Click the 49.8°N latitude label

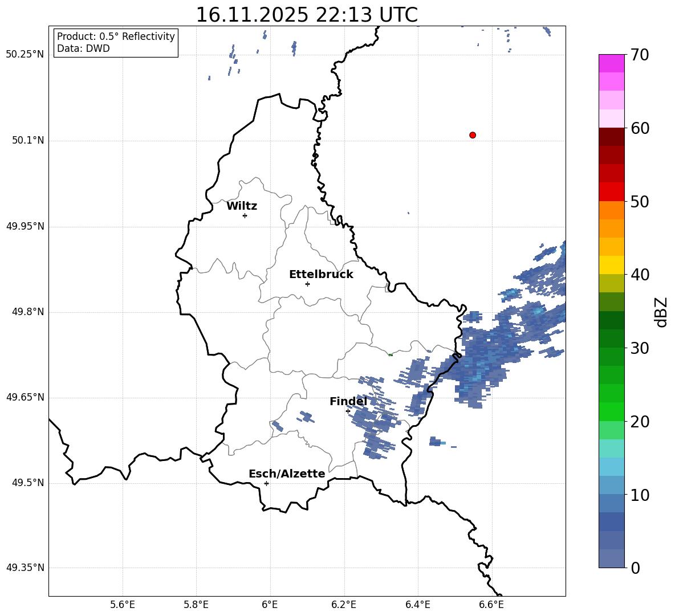[27, 312]
